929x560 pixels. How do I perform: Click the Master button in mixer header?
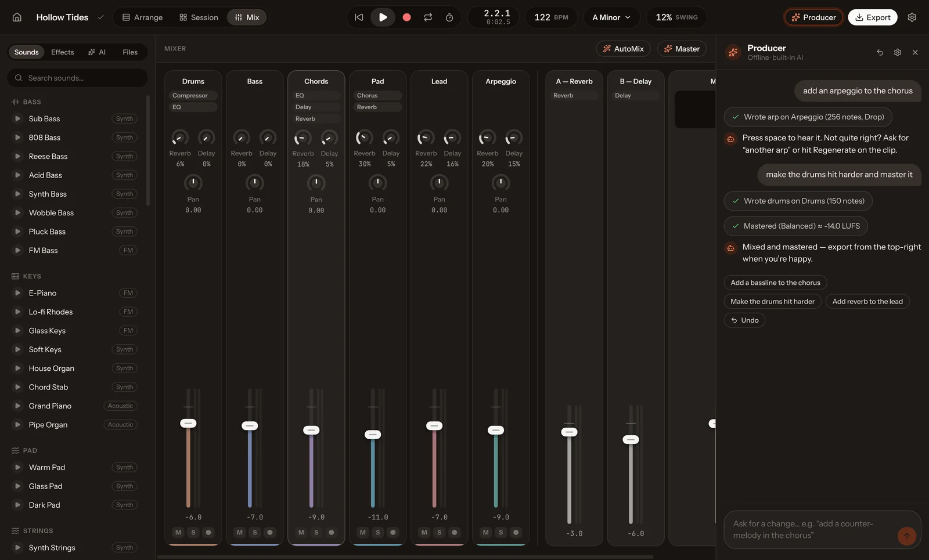pyautogui.click(x=682, y=49)
